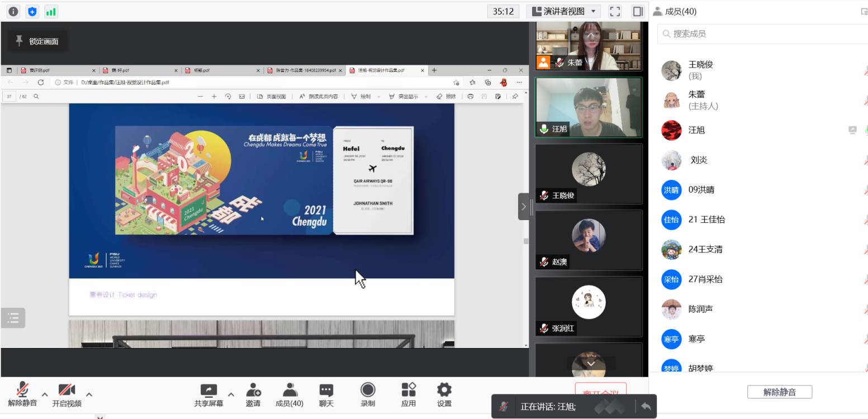Enter full screen mode icon
The width and height of the screenshot is (868, 419).
pos(615,11)
